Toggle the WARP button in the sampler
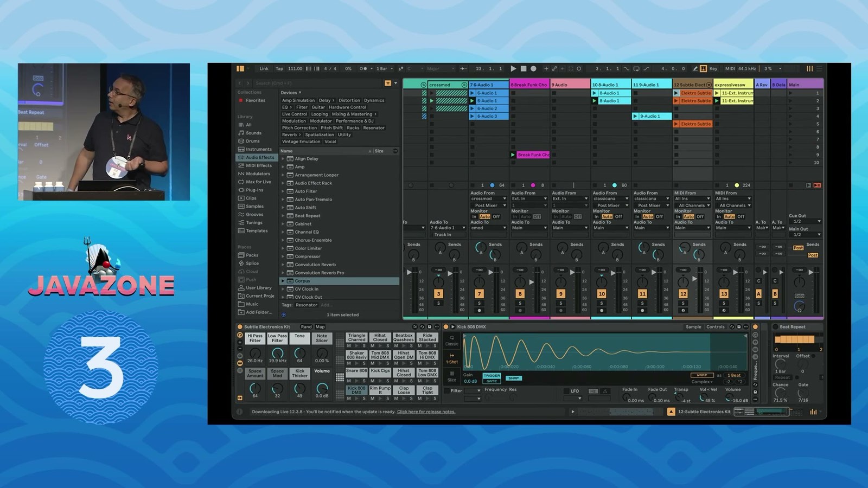Image resolution: width=868 pixels, height=488 pixels. [702, 375]
